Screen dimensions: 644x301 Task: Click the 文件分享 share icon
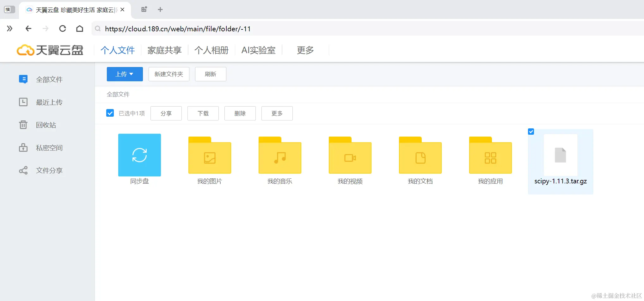click(x=23, y=170)
